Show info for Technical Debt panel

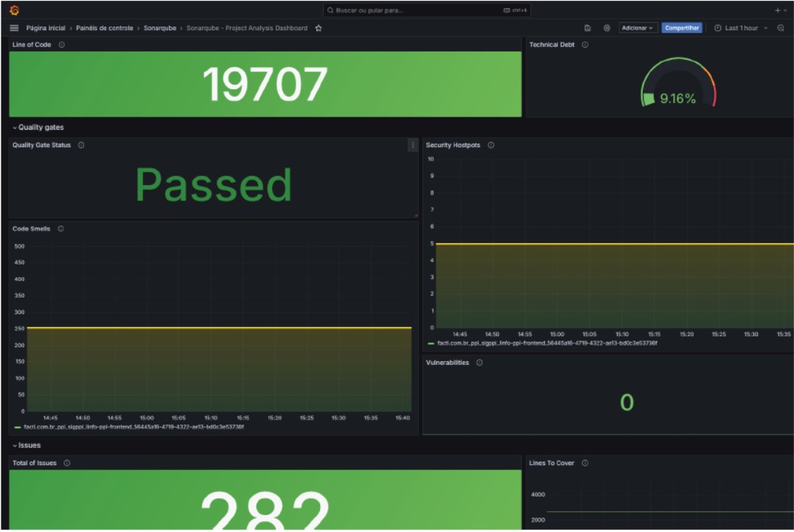point(585,45)
